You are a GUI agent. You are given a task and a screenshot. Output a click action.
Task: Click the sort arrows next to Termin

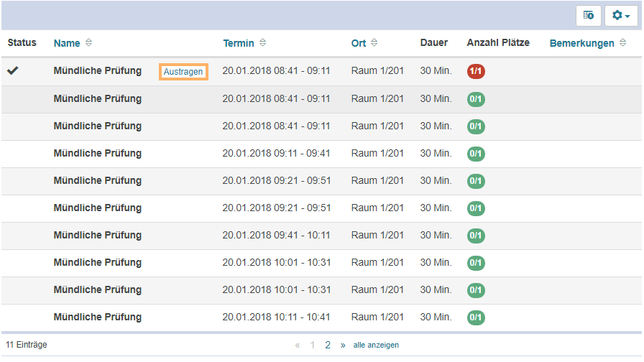[262, 43]
